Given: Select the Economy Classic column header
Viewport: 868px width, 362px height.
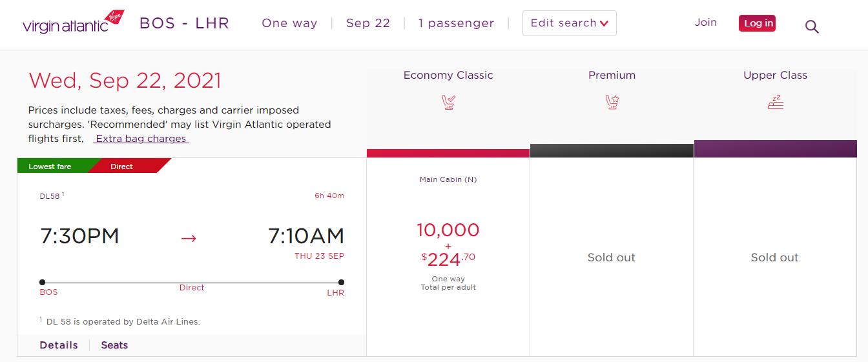Looking at the screenshot, I should pyautogui.click(x=448, y=75).
